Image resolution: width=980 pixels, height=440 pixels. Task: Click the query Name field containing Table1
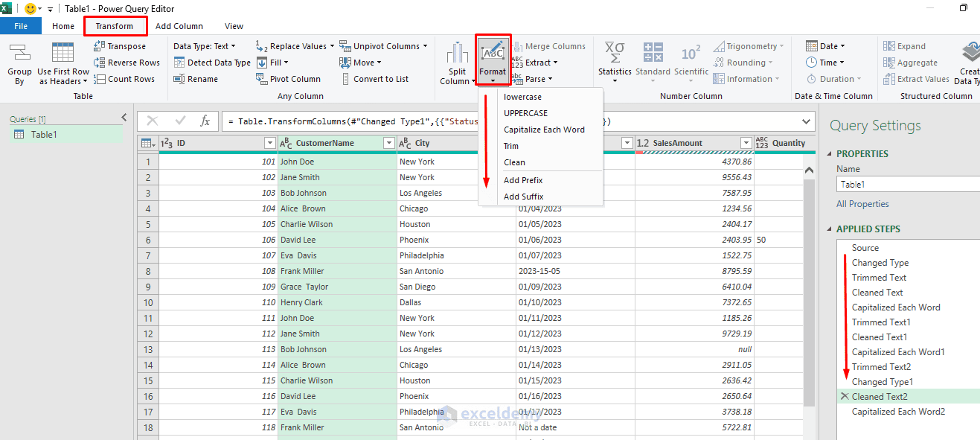click(x=909, y=184)
